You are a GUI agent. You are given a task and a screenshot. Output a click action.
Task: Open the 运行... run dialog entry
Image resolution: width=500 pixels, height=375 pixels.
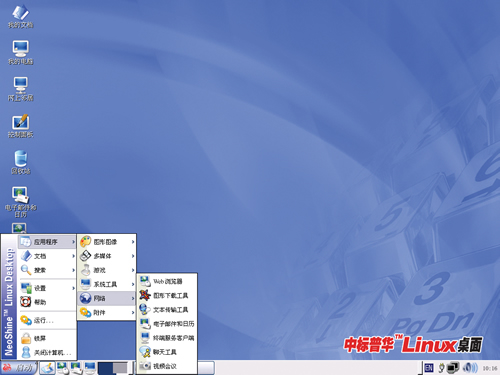47,320
